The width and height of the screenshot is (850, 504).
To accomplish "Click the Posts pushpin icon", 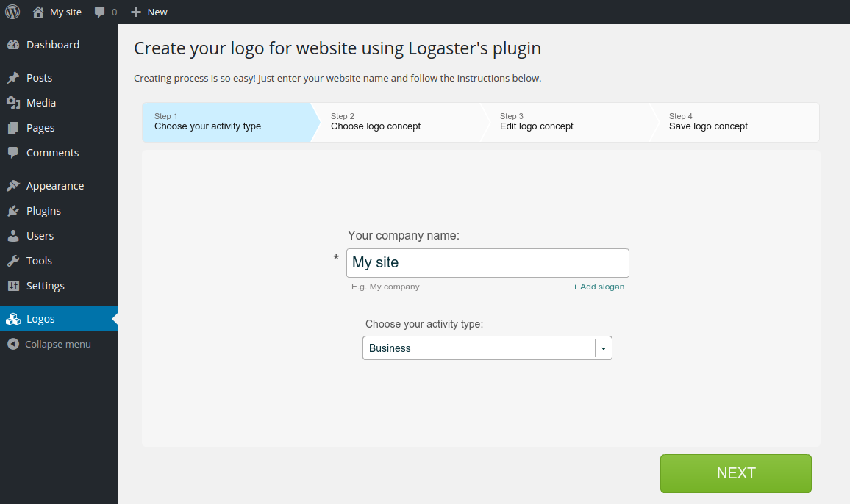I will (13, 78).
